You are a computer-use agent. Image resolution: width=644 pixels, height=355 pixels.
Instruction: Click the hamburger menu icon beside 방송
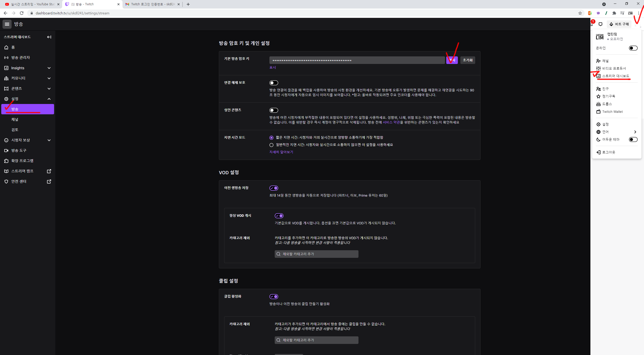pos(7,24)
